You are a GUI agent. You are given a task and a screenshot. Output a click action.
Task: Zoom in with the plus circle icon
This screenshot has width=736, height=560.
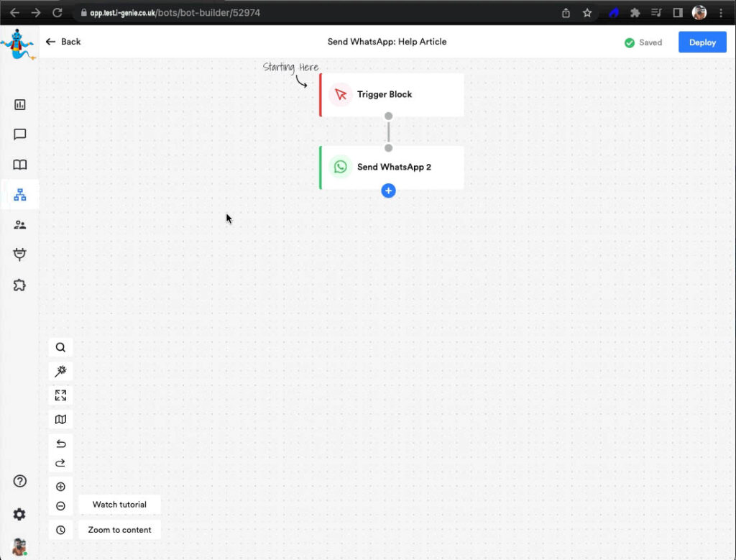pyautogui.click(x=60, y=487)
